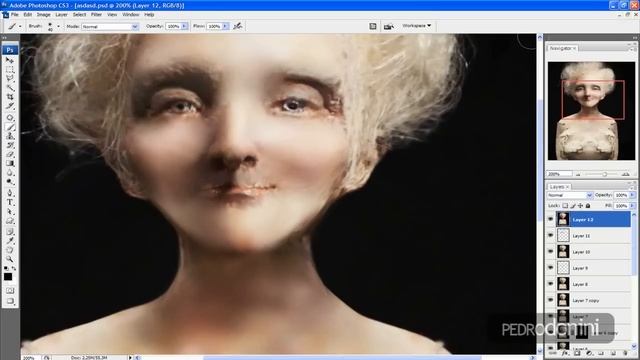640x360 pixels.
Task: Toggle lock position
Action: (x=580, y=206)
